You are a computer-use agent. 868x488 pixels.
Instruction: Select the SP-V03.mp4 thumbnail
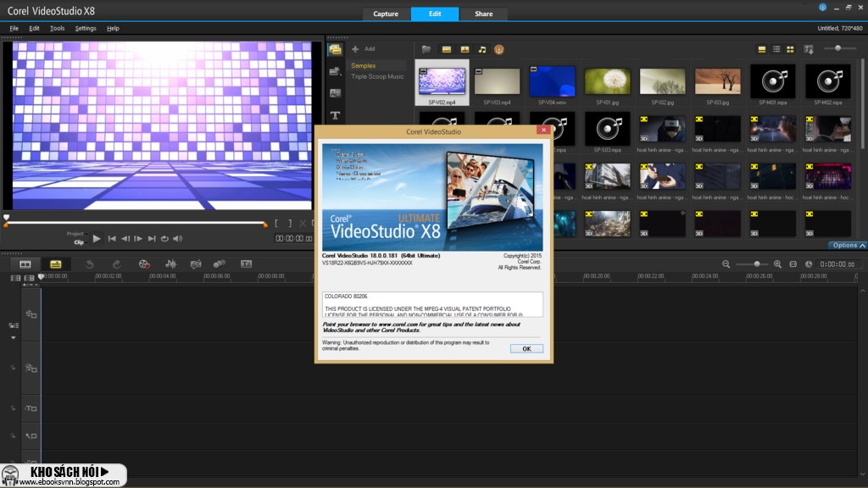pyautogui.click(x=497, y=80)
